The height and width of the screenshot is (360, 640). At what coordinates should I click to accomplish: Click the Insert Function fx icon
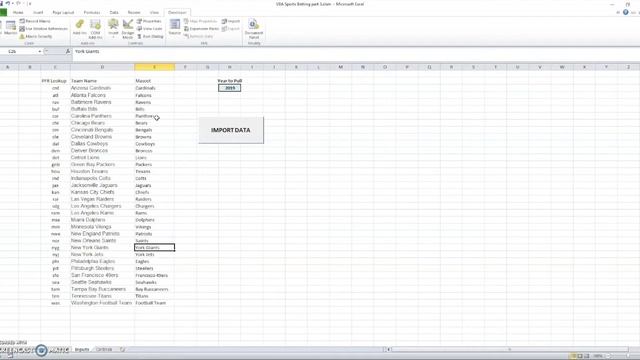tap(68, 51)
